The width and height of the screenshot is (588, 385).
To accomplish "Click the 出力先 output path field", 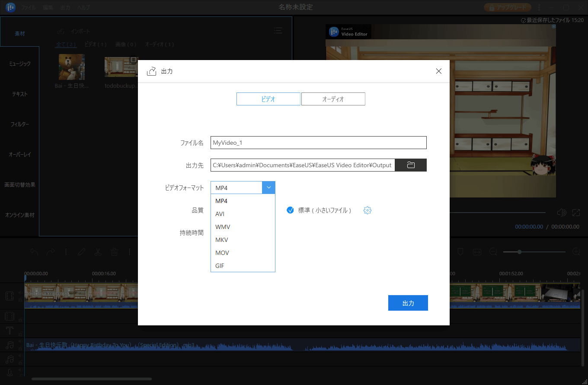I will (303, 165).
